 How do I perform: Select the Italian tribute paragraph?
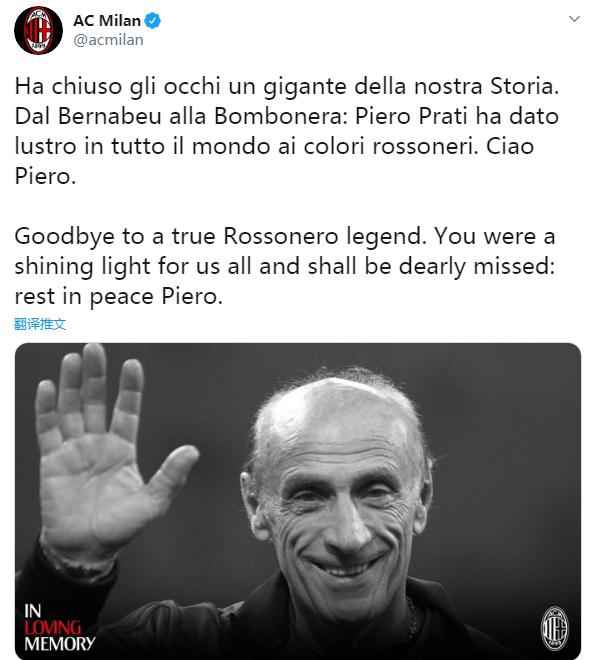[x=287, y=131]
